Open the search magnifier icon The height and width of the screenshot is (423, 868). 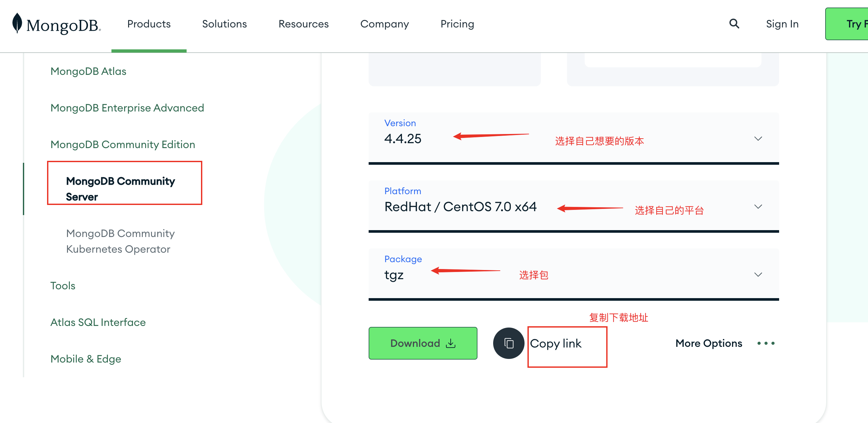(x=734, y=24)
